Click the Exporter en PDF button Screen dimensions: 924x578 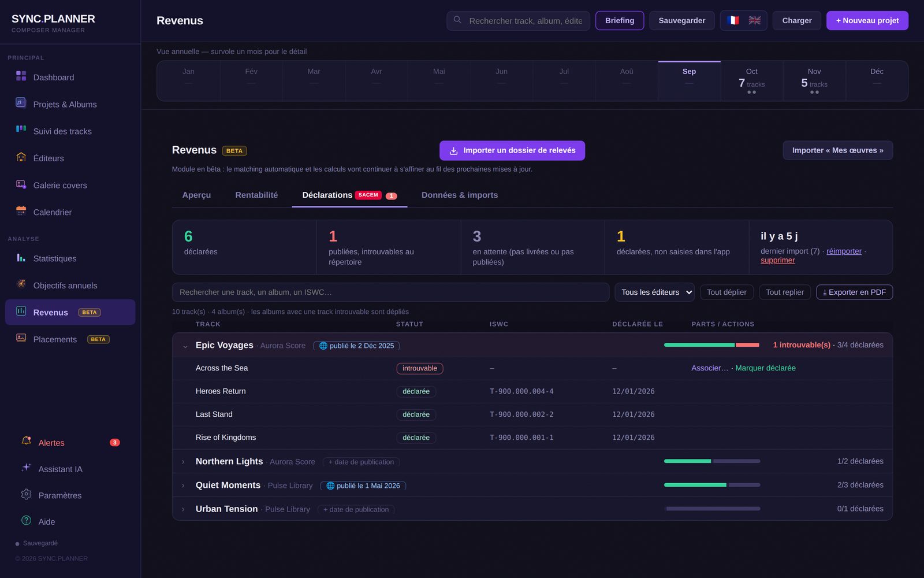[854, 292]
